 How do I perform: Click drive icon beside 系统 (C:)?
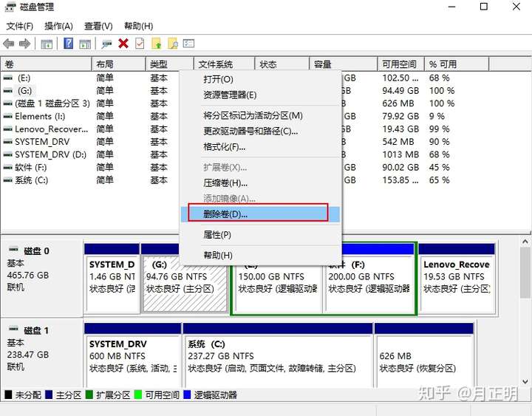point(8,180)
